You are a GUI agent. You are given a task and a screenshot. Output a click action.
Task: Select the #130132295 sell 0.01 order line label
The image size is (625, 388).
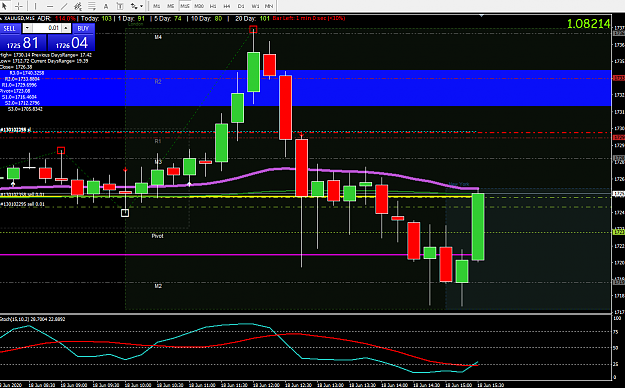pos(22,204)
